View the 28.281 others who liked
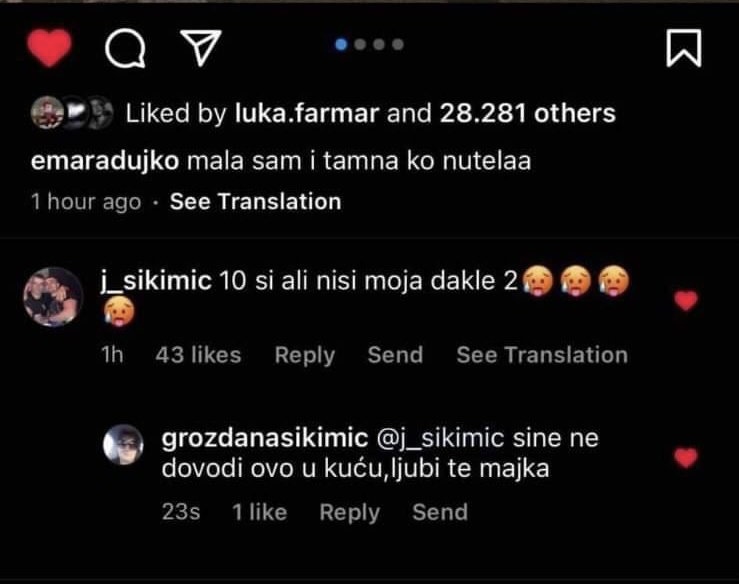Image resolution: width=739 pixels, height=584 pixels. tap(527, 114)
